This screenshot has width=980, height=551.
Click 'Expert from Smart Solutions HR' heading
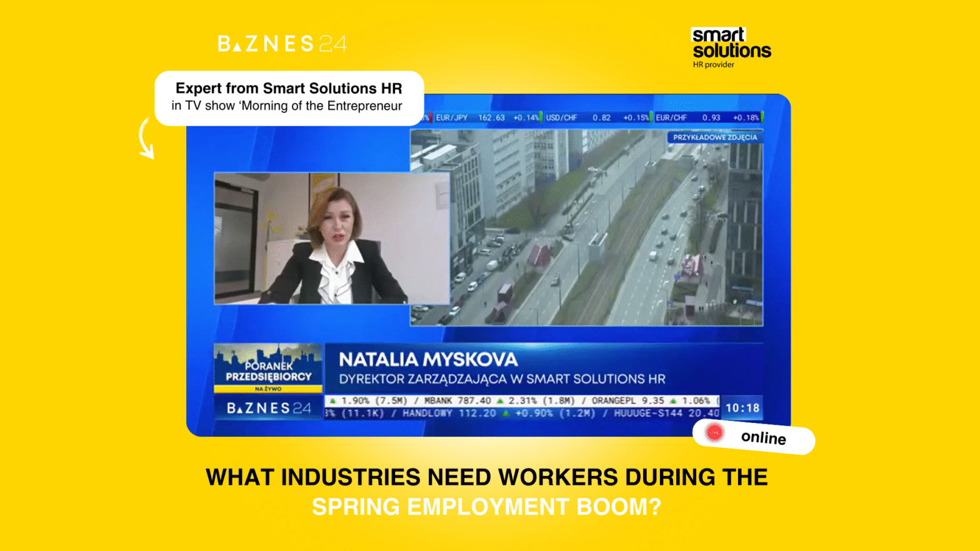coord(289,88)
